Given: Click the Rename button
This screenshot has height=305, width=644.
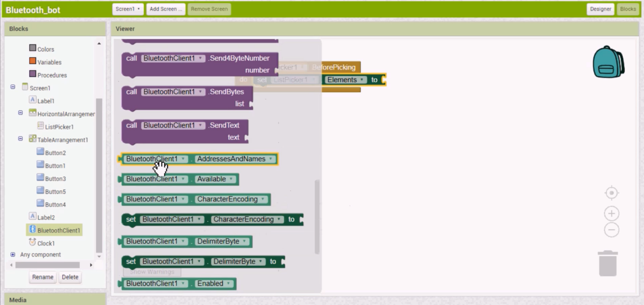Looking at the screenshot, I should 43,277.
